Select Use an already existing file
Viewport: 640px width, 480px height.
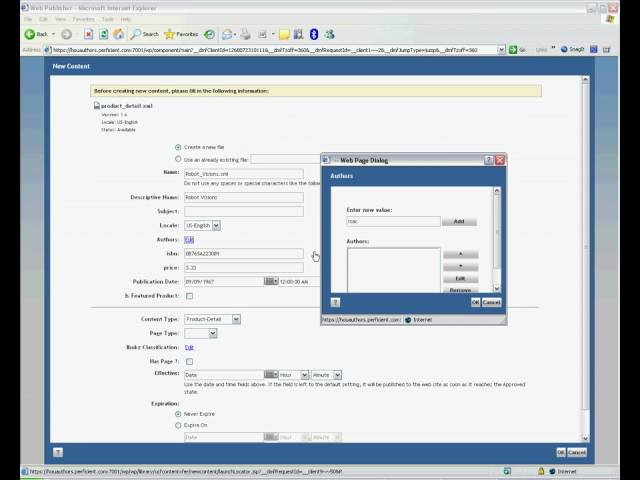click(x=178, y=159)
